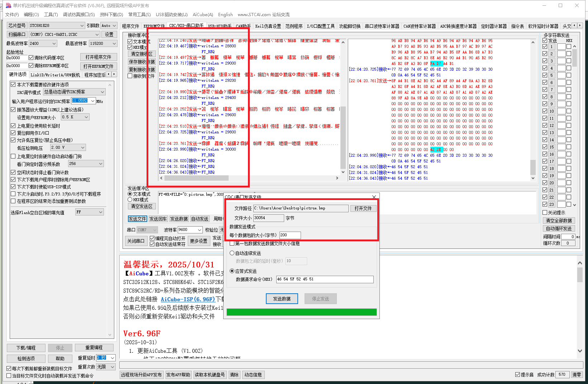Click right arrow of hardware options tabs
This screenshot has height=384, width=588.
pos(114,74)
